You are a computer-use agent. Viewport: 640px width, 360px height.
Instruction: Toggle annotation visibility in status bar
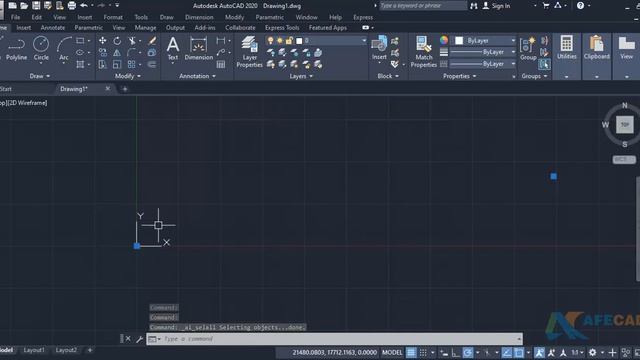539,353
